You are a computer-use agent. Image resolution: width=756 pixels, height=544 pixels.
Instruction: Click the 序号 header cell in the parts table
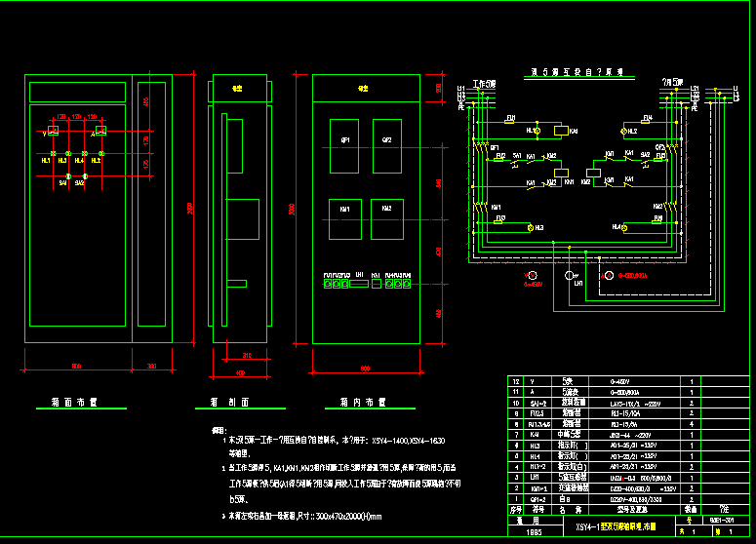(516, 509)
